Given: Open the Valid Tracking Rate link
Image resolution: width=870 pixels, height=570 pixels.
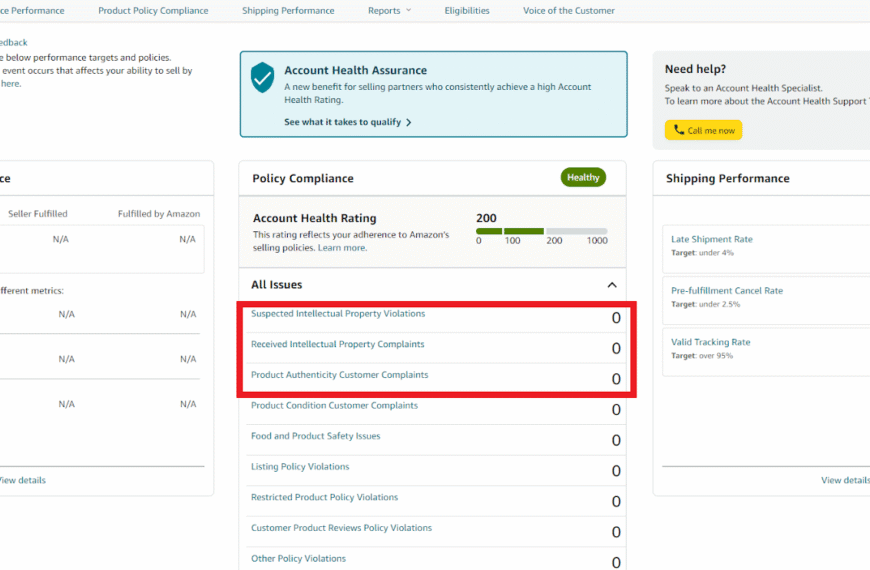Looking at the screenshot, I should tap(710, 342).
